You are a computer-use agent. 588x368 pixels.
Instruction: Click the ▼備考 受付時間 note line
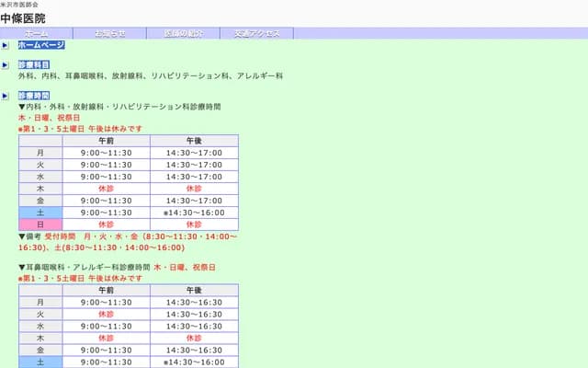(127, 236)
